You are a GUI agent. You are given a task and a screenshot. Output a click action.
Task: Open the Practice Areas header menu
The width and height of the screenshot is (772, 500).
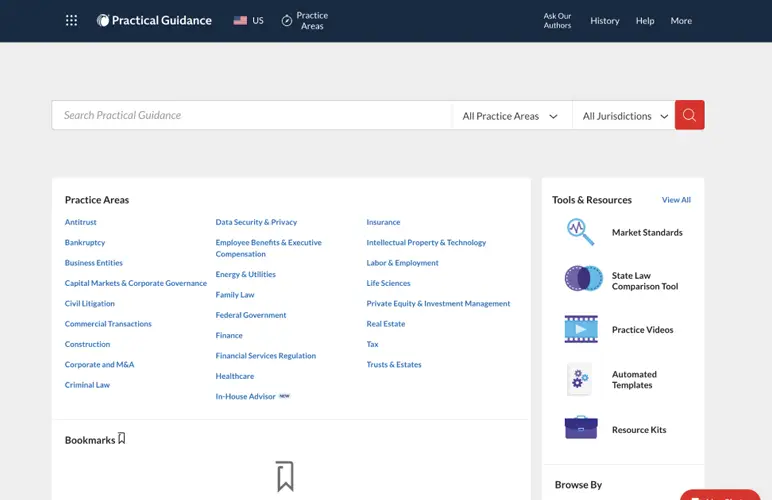304,20
